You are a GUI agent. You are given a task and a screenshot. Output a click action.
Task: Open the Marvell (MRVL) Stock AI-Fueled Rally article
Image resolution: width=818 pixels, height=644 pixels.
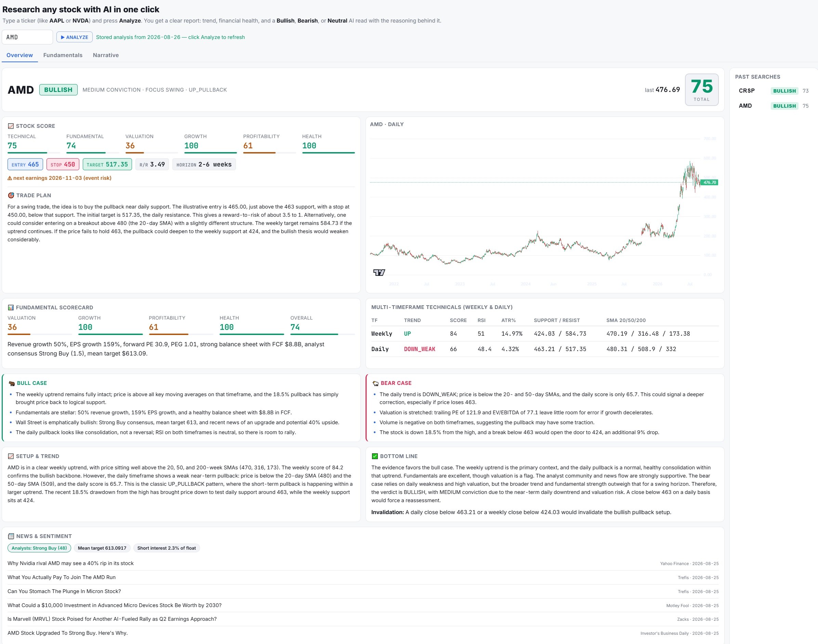(x=112, y=619)
